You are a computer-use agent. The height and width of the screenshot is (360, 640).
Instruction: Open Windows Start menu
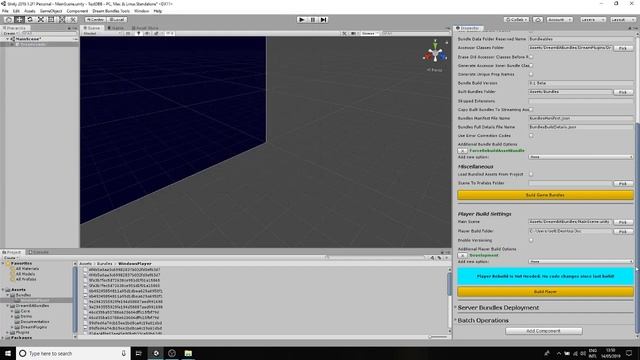8,353
